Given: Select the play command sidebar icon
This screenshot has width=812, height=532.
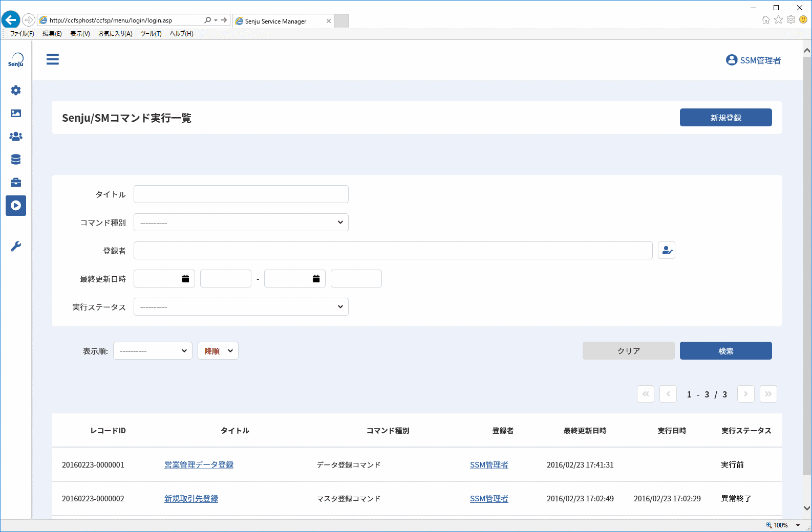Looking at the screenshot, I should coord(16,206).
